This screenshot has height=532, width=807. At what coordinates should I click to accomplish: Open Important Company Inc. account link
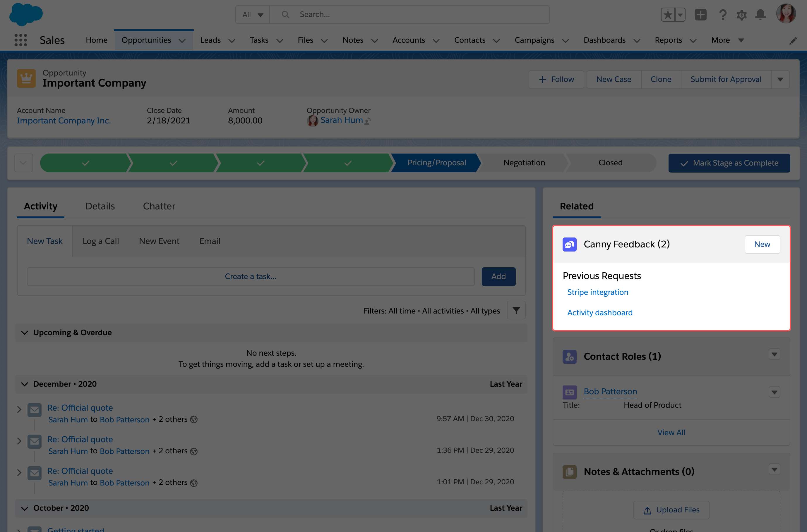click(x=64, y=120)
